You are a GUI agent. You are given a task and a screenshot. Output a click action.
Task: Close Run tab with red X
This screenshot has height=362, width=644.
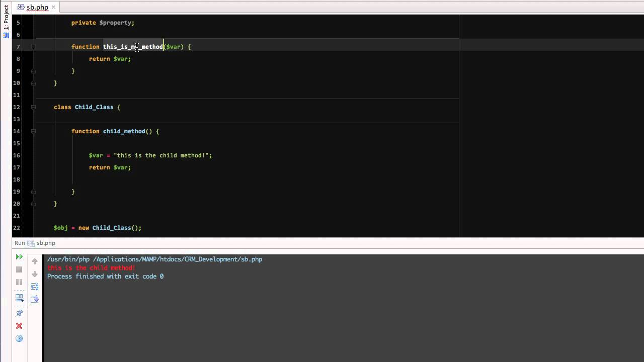click(19, 326)
